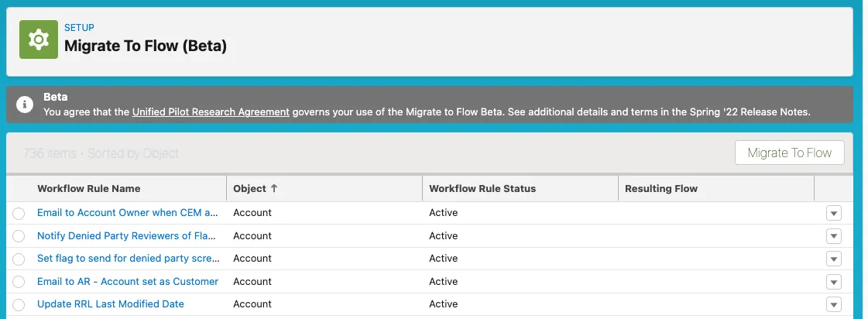This screenshot has width=868, height=319.
Task: Open the Unified Pilot Research Agreement link
Action: (x=211, y=111)
